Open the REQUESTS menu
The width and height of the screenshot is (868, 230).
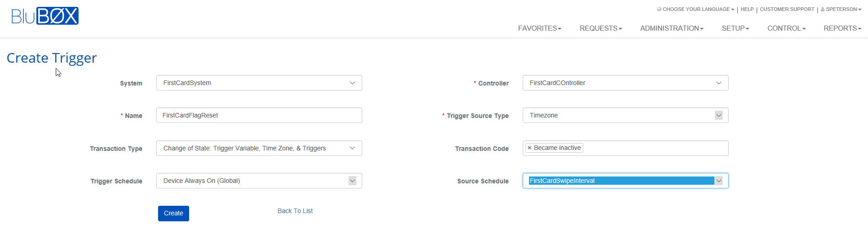(601, 28)
